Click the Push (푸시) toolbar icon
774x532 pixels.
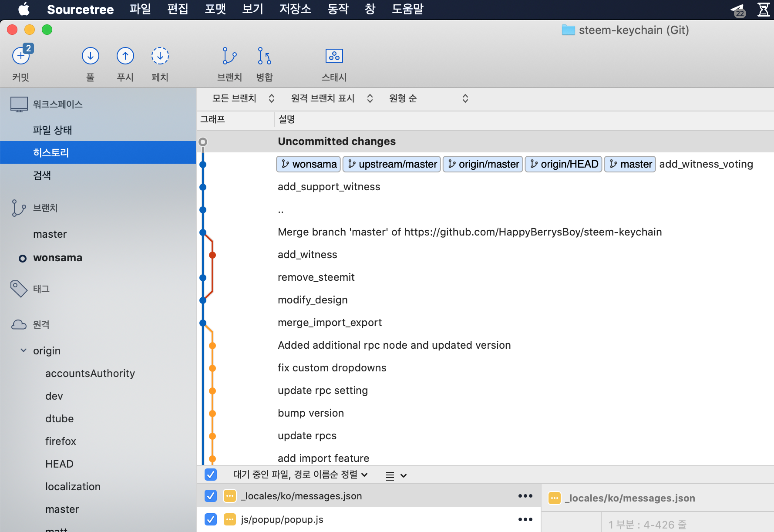[x=125, y=56]
